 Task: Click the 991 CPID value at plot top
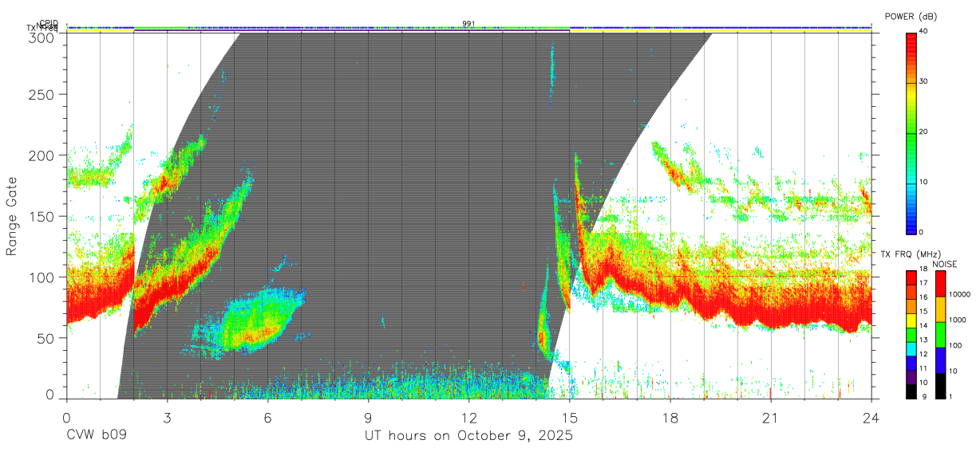point(468,24)
